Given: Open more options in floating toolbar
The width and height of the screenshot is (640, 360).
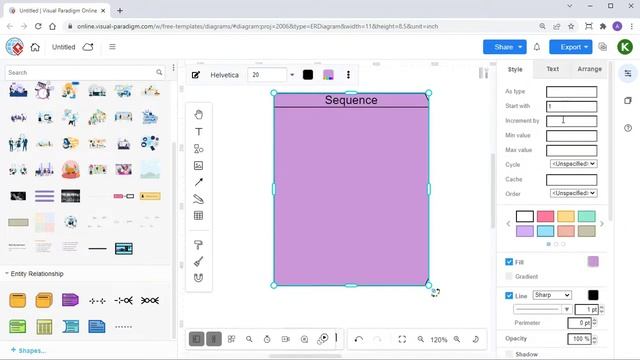Looking at the screenshot, I should point(348,75).
